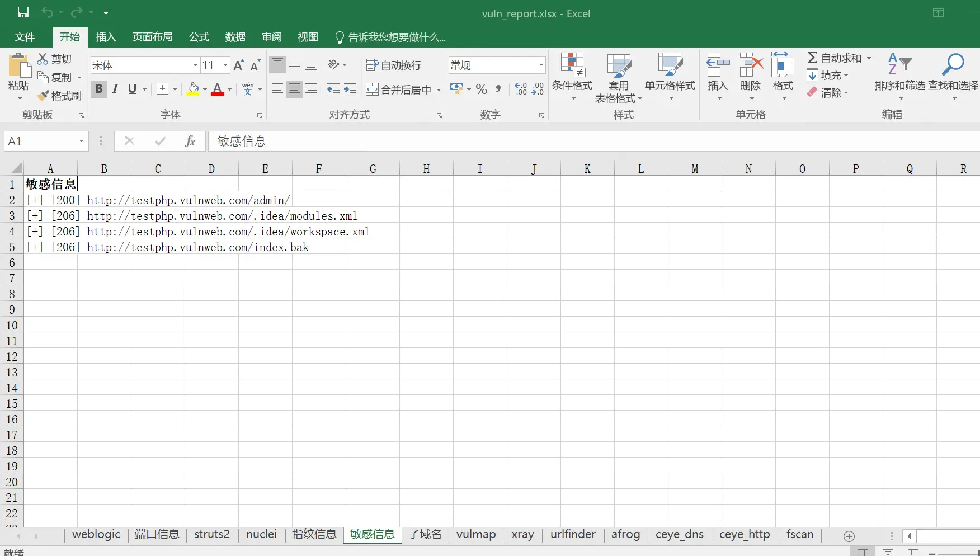
Task: Toggle Wrap Text (自动换行)
Action: tap(394, 65)
